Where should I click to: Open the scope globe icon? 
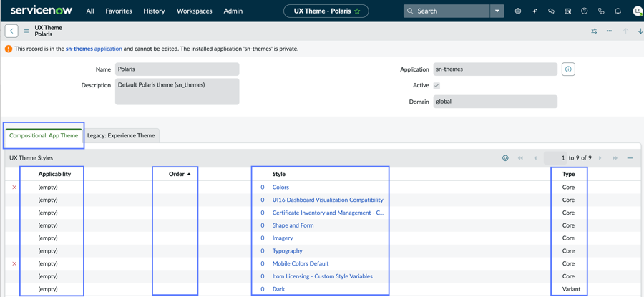[518, 11]
